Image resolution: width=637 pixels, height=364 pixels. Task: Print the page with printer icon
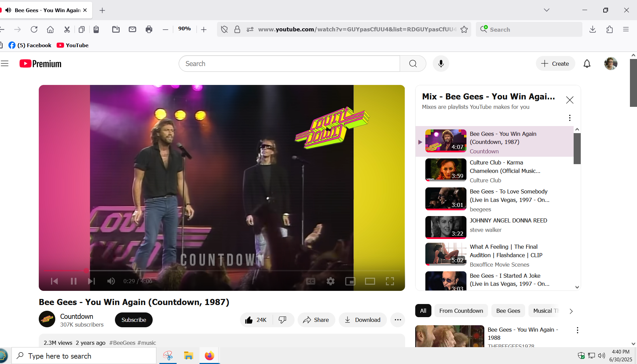click(149, 29)
